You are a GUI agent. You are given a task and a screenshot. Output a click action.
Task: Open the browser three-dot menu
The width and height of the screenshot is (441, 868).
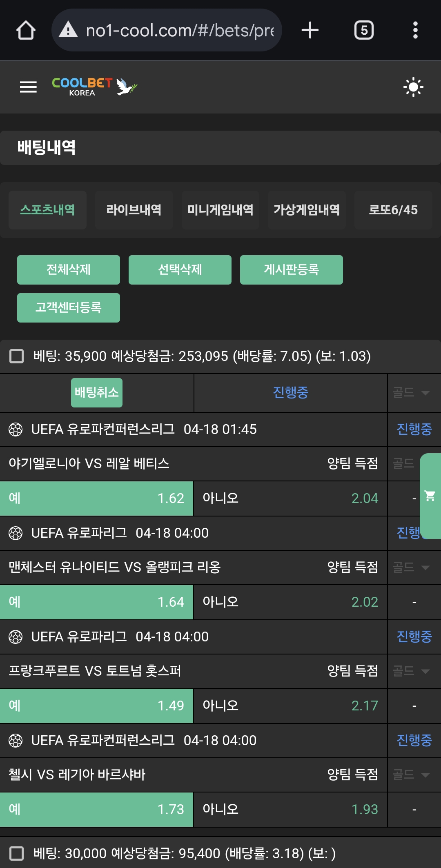click(415, 30)
